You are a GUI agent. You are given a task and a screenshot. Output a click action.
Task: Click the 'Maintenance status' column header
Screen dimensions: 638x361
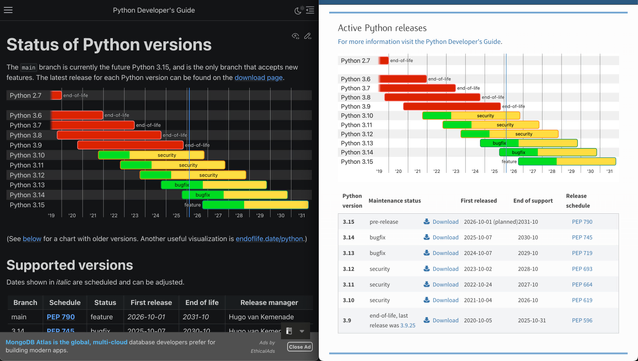pyautogui.click(x=395, y=201)
